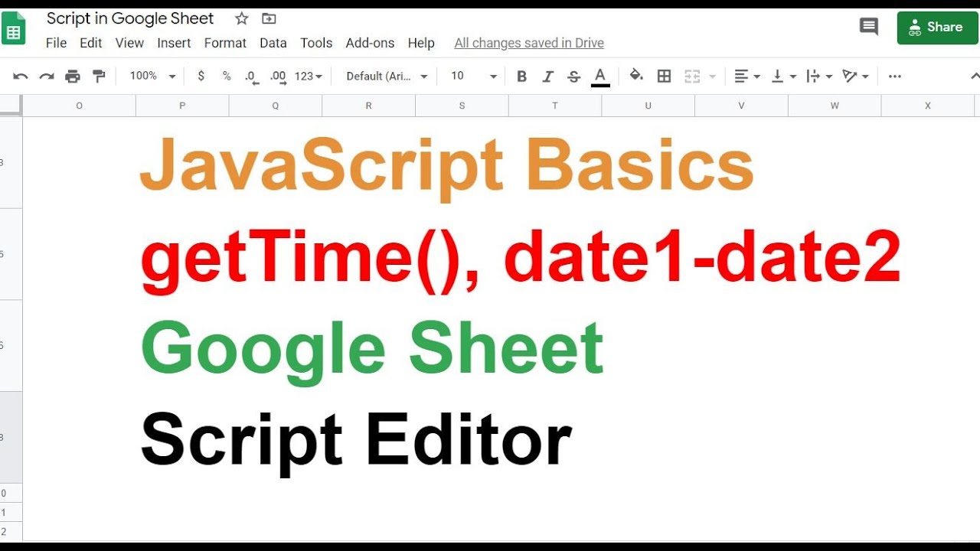Decrease decimal places
980x551 pixels.
coord(251,76)
